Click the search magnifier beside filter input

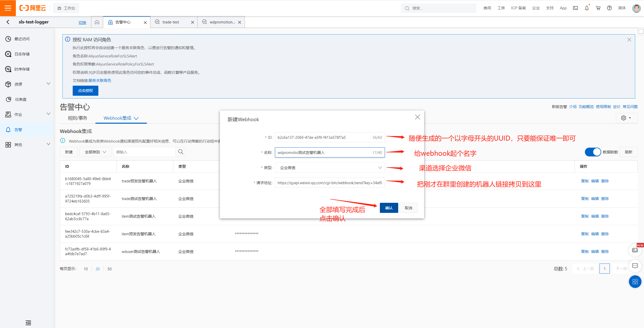pyautogui.click(x=181, y=152)
